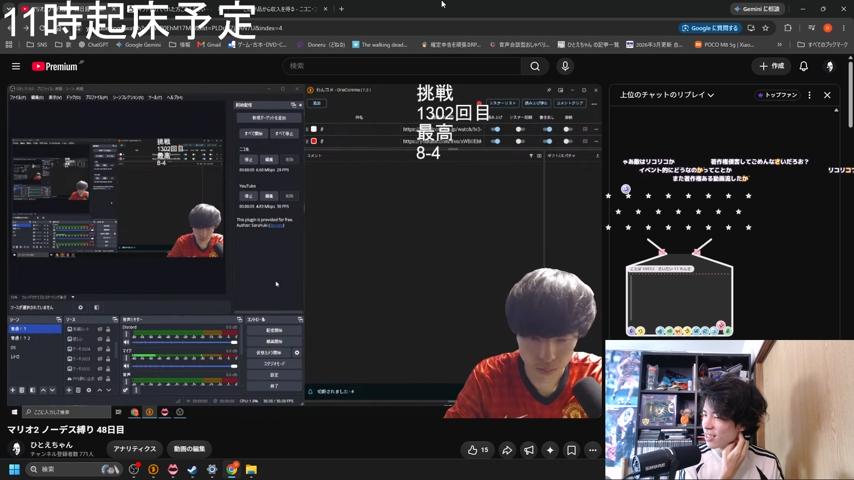Click the Gemini に相談 button
854x480 pixels.
(x=757, y=9)
